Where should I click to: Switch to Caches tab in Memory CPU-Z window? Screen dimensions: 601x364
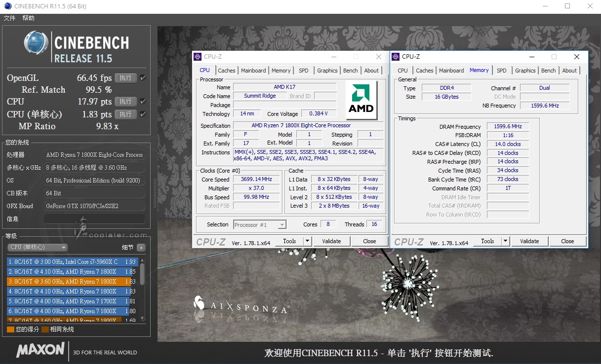point(425,71)
